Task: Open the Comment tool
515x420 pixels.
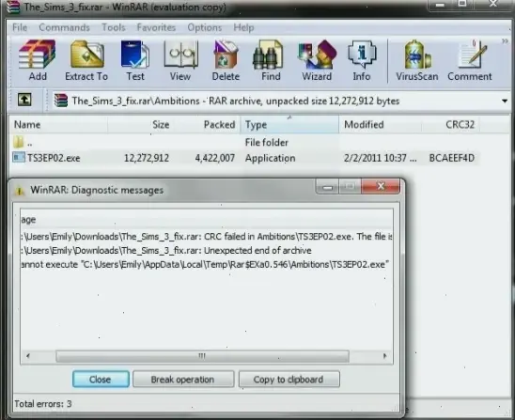Action: point(470,61)
